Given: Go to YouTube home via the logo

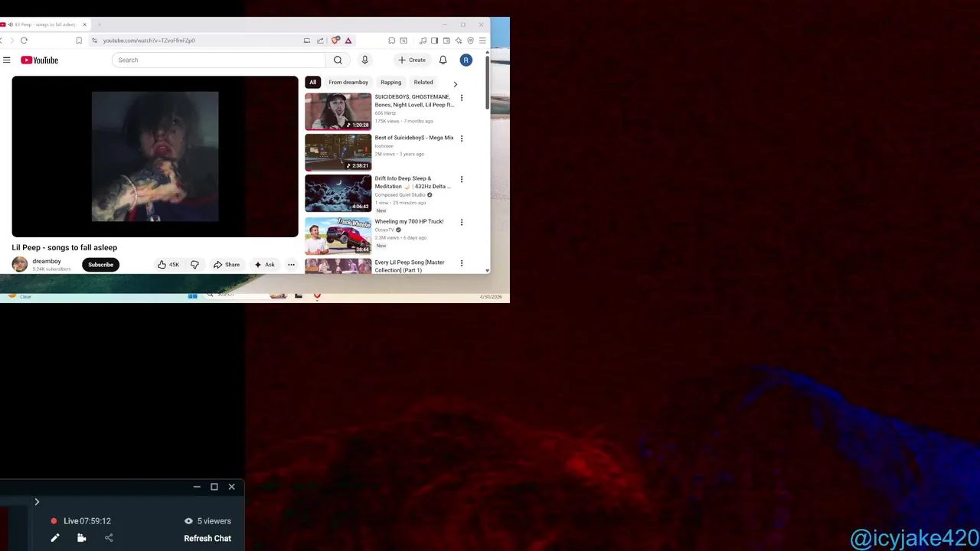Looking at the screenshot, I should 39,60.
